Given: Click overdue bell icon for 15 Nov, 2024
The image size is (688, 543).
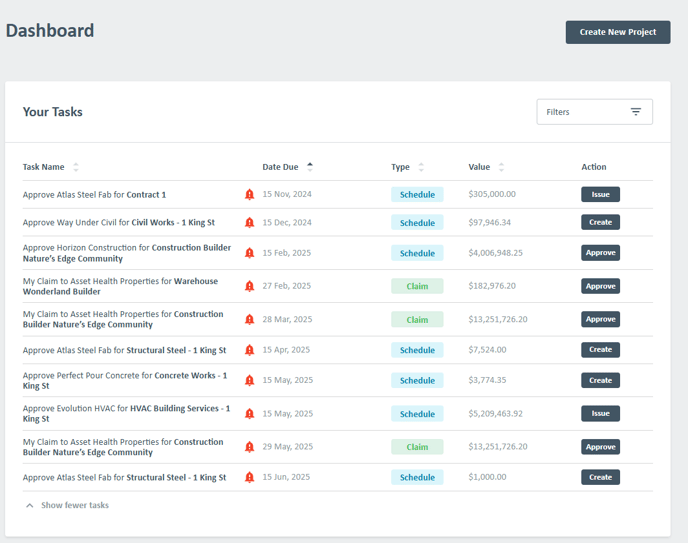Looking at the screenshot, I should (x=249, y=194).
